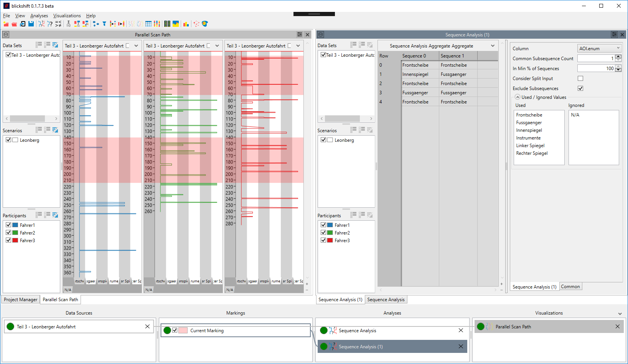Click the blue funnel filter icon

[104, 24]
